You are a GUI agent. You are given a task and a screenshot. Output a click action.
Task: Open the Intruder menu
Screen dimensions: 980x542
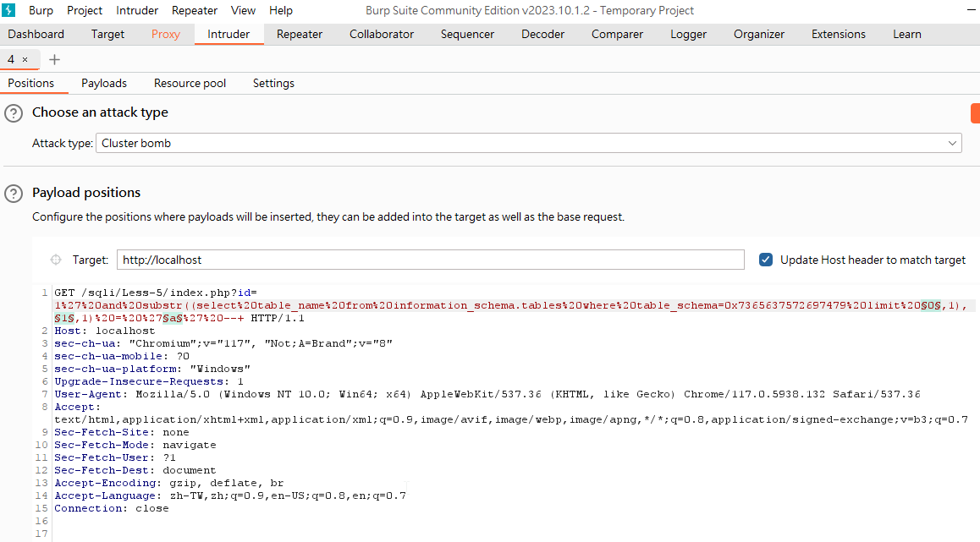(137, 11)
